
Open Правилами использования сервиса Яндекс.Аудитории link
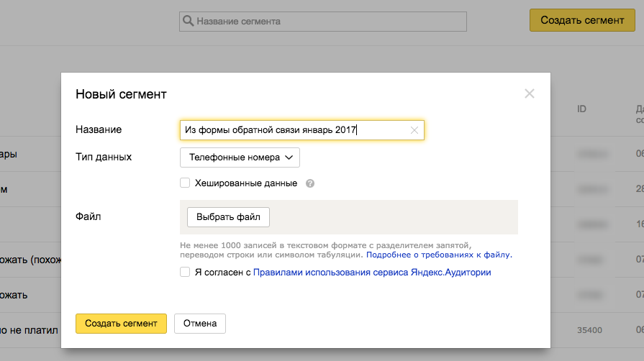point(372,273)
